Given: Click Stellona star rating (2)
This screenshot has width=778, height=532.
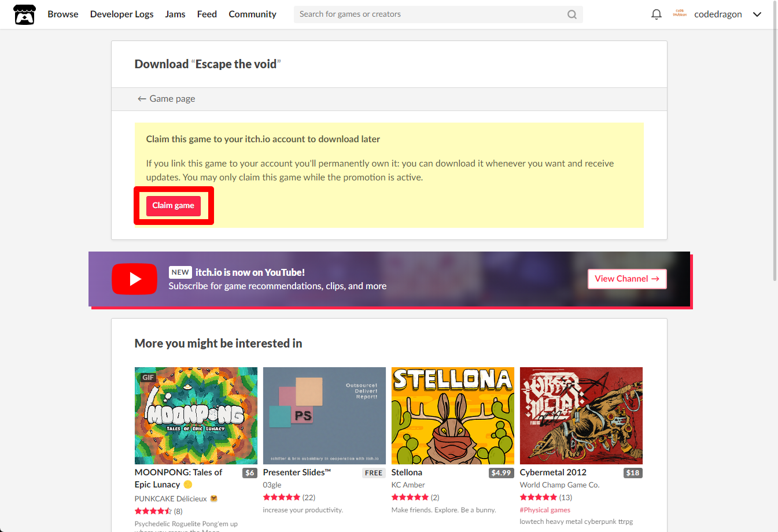Looking at the screenshot, I should (x=415, y=497).
